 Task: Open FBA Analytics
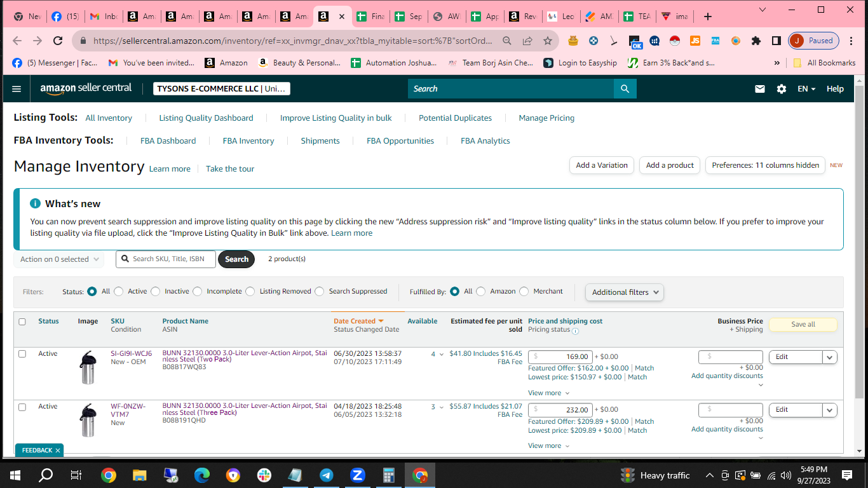tap(485, 141)
